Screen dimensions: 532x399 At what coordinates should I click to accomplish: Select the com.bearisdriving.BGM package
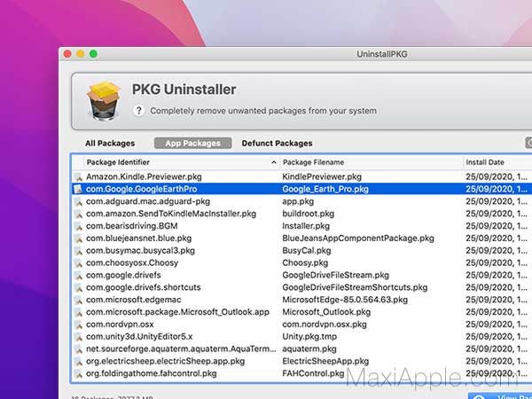pos(131,226)
